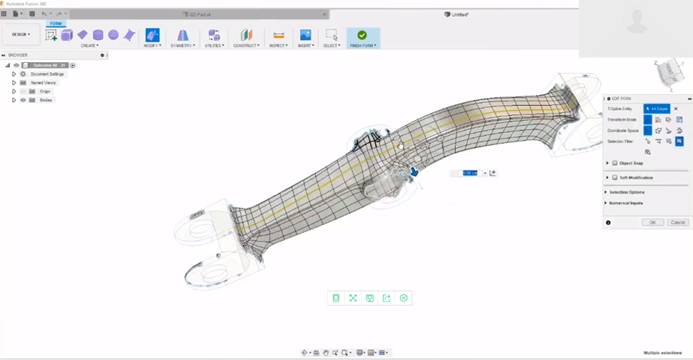The width and height of the screenshot is (693, 360).
Task: Enable the Soft Modification checkbox
Action: click(615, 177)
